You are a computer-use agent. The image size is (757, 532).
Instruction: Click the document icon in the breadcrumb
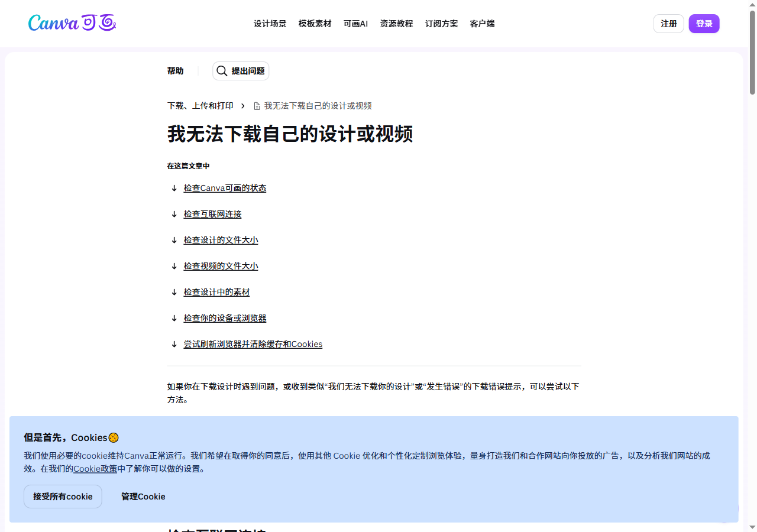pyautogui.click(x=257, y=106)
